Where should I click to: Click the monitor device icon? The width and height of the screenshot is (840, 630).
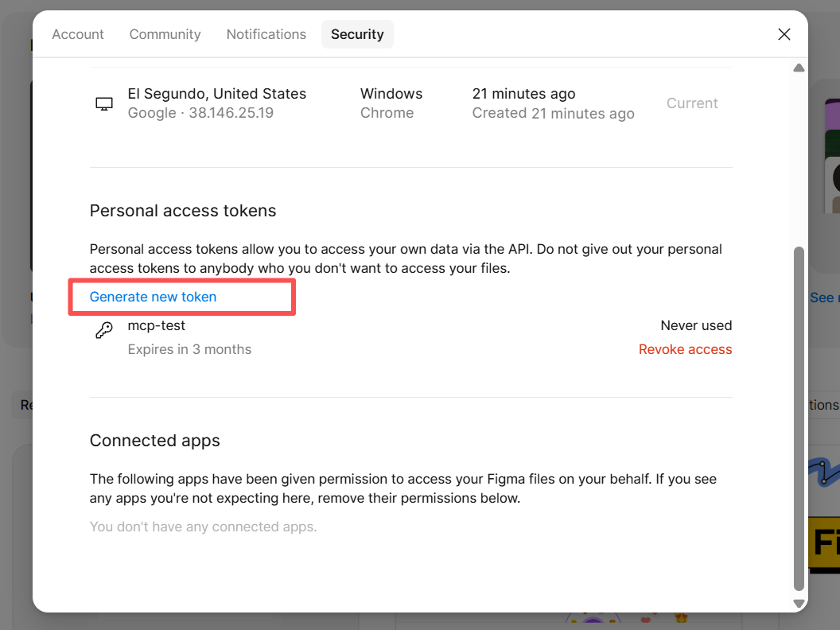tap(104, 103)
